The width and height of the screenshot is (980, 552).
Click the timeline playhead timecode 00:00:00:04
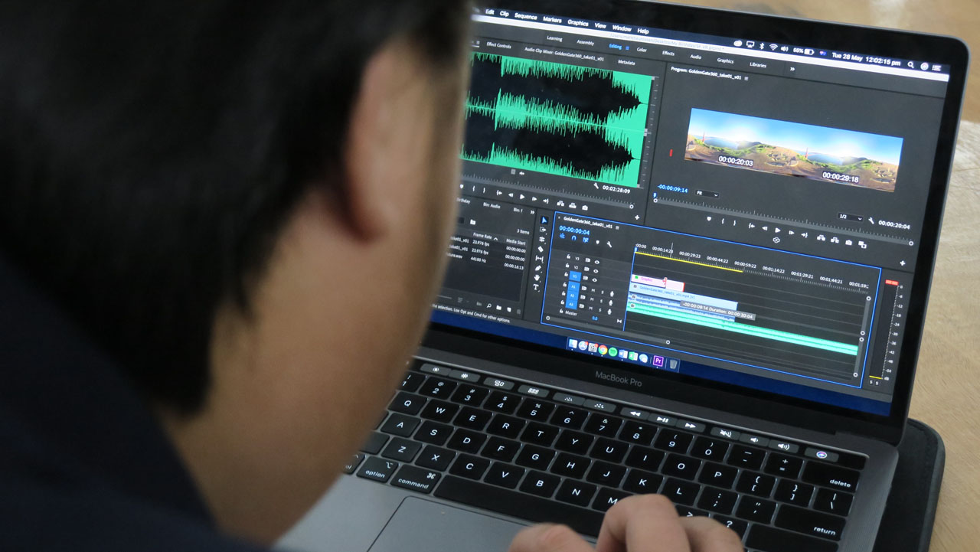574,230
